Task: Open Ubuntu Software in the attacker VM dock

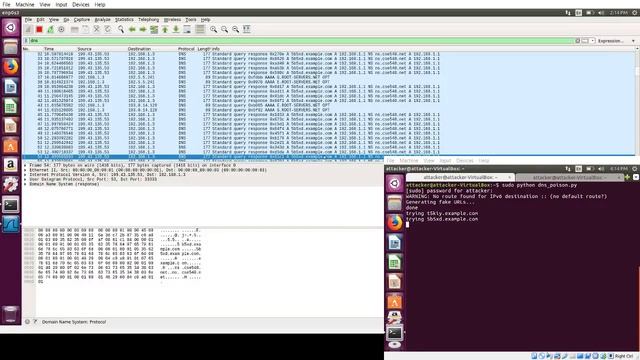Action: 395,302
